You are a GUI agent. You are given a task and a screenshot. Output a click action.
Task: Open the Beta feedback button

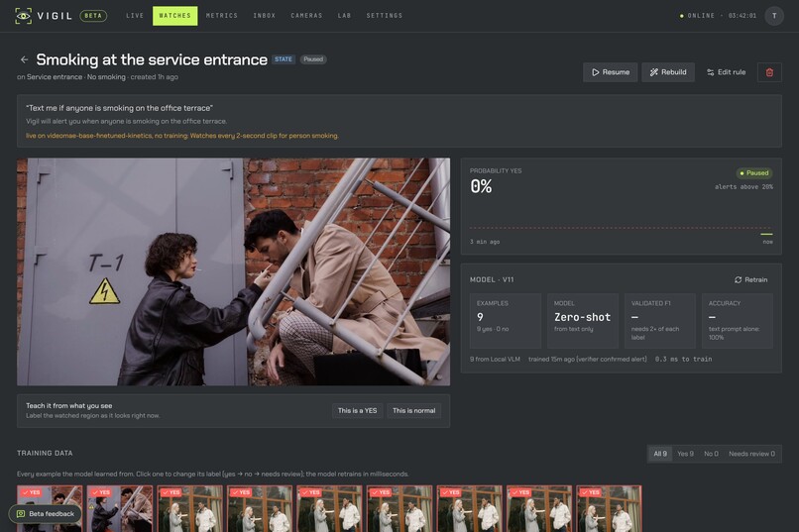(46, 514)
